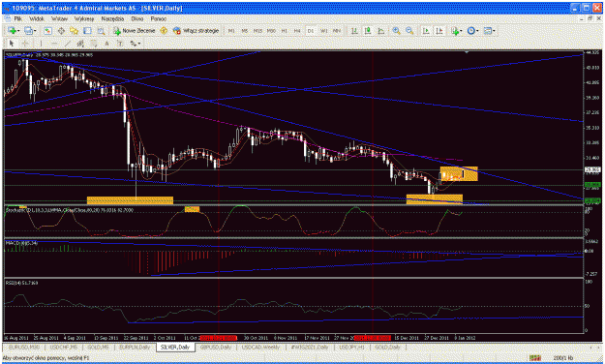Toggle the Navigator favorites icon
The image size is (605, 364).
pyautogui.click(x=75, y=30)
